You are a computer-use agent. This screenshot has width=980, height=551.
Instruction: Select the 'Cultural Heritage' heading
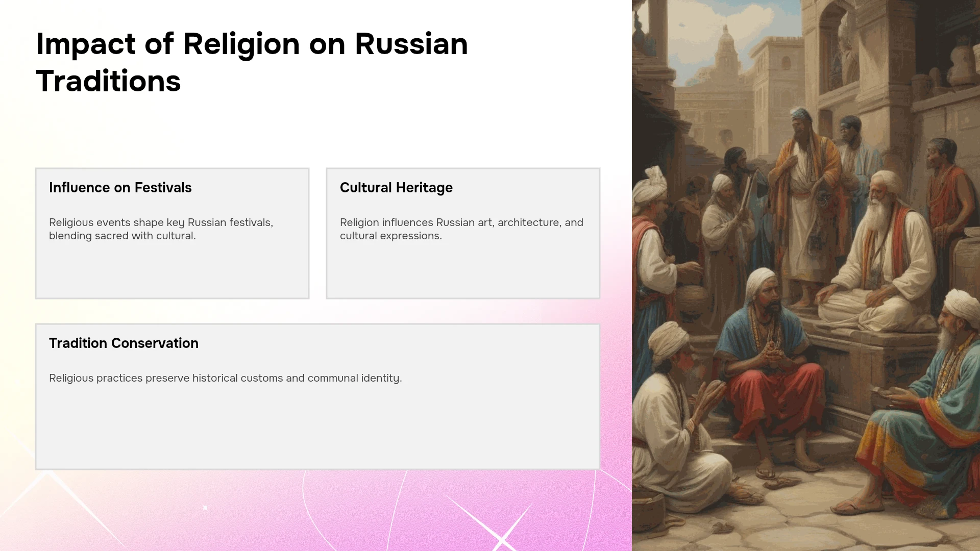tap(396, 188)
